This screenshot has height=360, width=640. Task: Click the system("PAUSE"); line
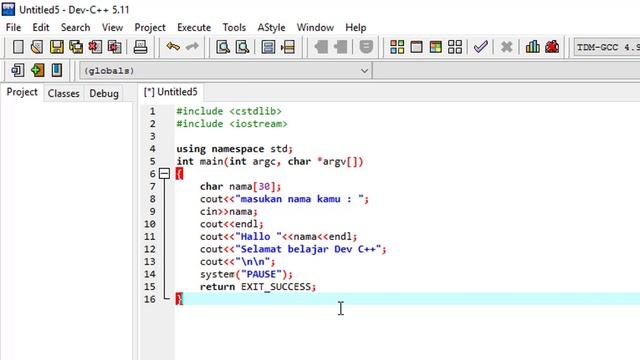(246, 274)
